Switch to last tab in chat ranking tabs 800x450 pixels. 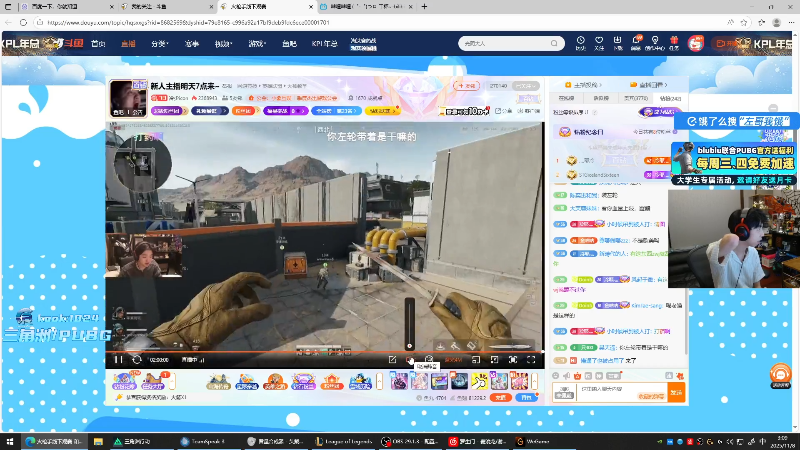tap(670, 98)
